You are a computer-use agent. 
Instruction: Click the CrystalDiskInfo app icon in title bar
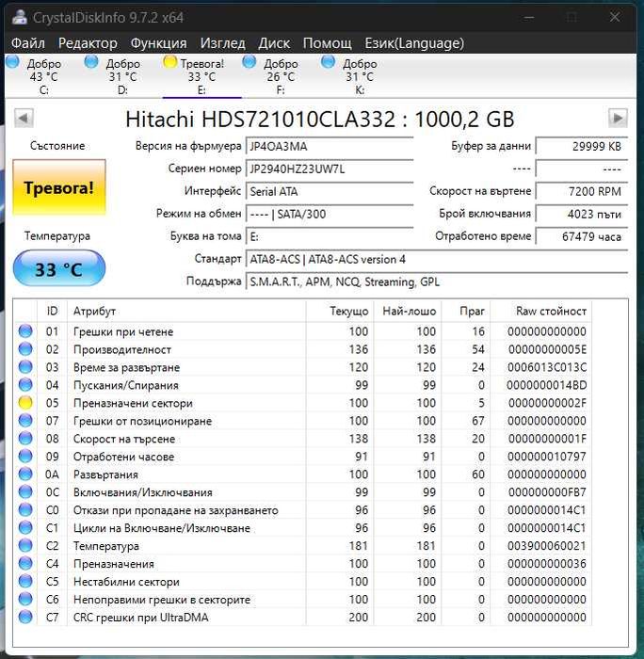point(20,17)
